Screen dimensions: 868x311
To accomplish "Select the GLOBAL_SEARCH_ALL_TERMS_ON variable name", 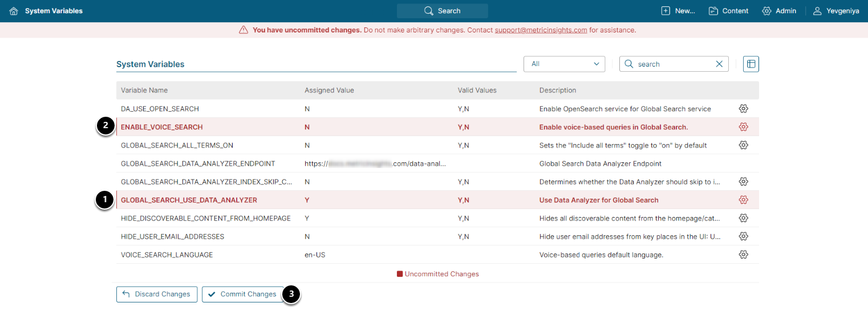I will click(x=177, y=145).
